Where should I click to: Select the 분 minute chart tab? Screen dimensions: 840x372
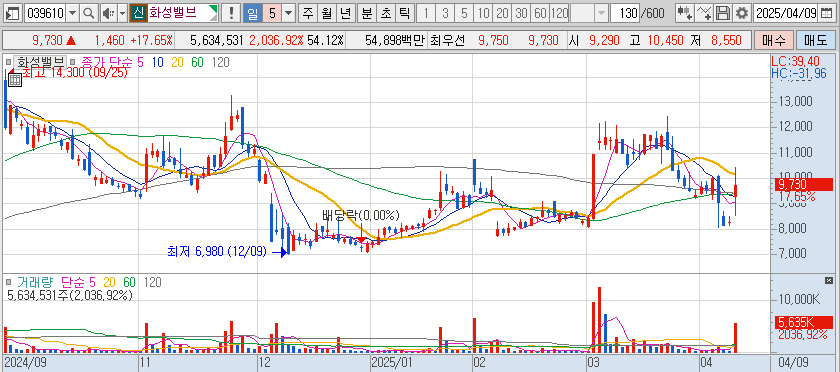(x=366, y=13)
